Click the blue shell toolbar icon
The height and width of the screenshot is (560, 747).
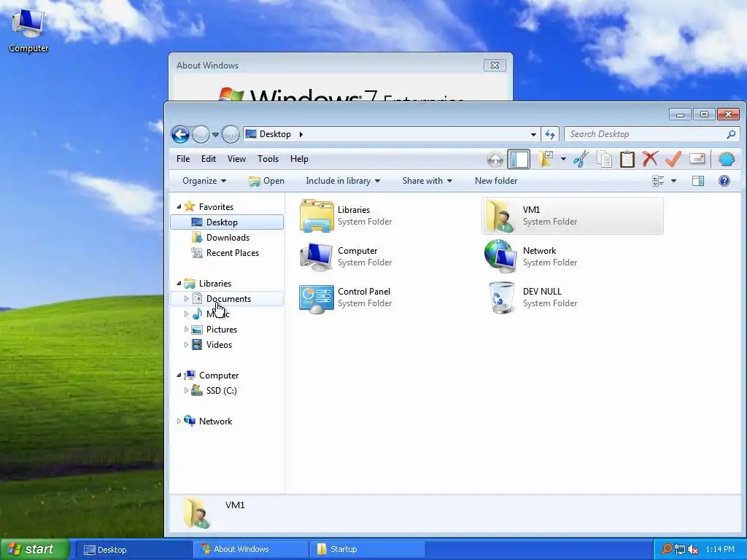727,159
